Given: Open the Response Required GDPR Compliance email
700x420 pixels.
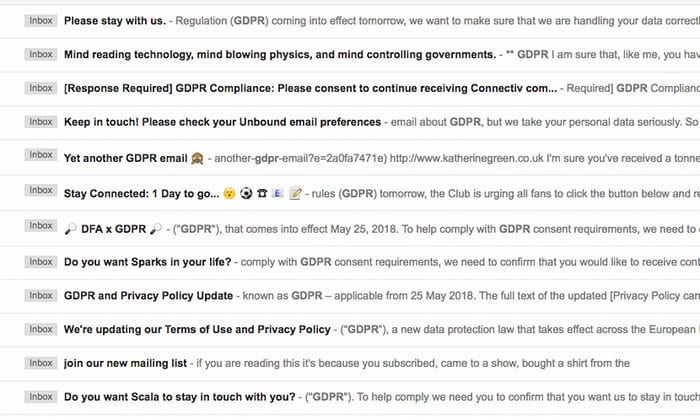Looking at the screenshot, I should (x=350, y=88).
